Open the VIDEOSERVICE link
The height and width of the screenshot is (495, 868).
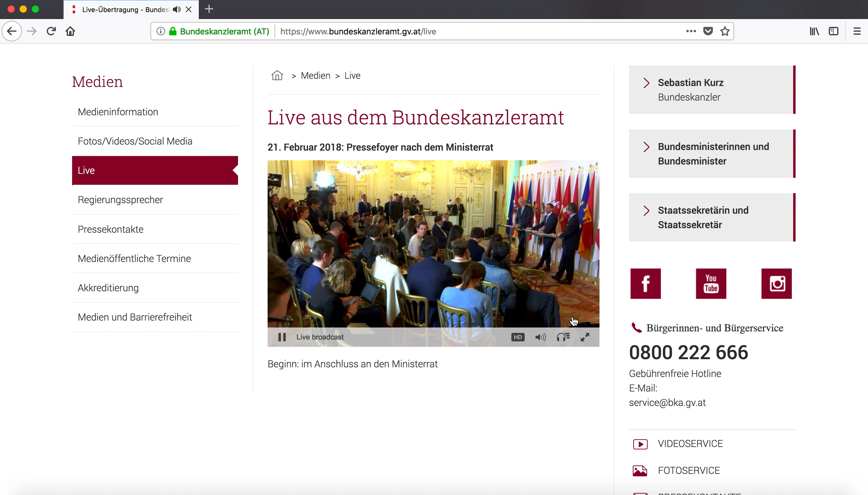point(690,444)
